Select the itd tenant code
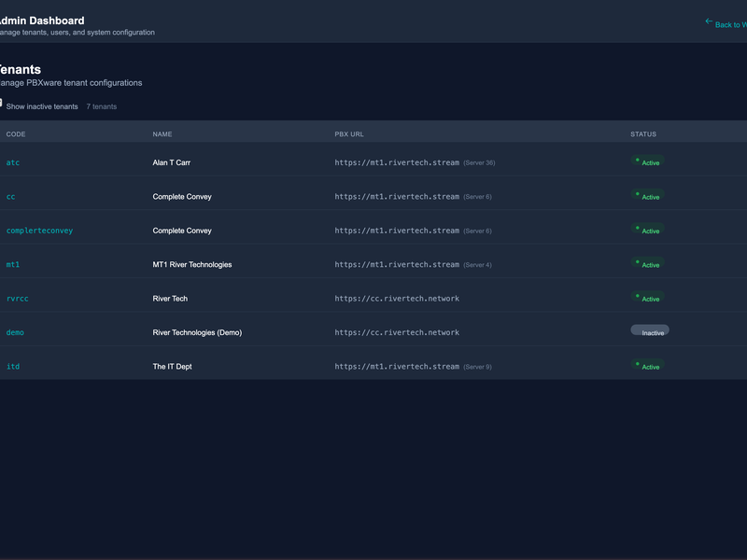747x560 pixels. [13, 367]
